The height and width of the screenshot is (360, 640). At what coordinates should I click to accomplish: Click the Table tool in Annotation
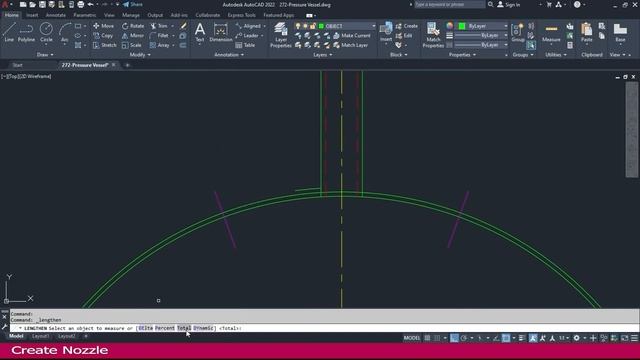click(245, 45)
